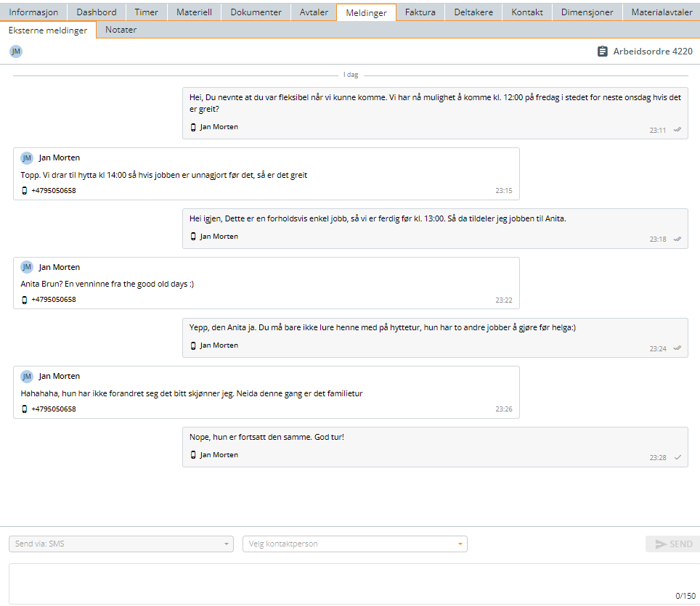The height and width of the screenshot is (606, 700).
Task: Click the JM avatar in the 23:26 message
Action: 27,377
